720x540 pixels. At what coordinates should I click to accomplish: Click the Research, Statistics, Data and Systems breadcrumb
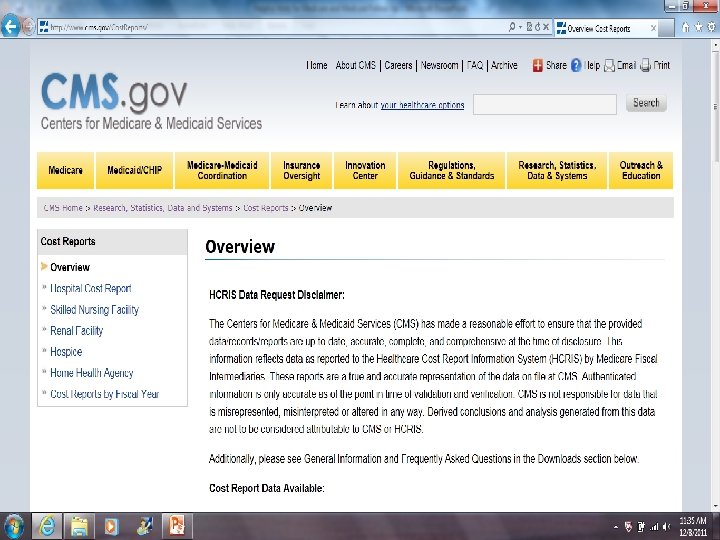point(163,208)
